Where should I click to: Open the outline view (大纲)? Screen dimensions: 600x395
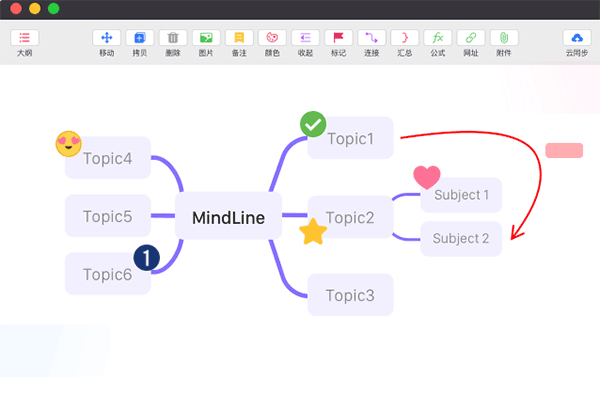click(x=24, y=38)
